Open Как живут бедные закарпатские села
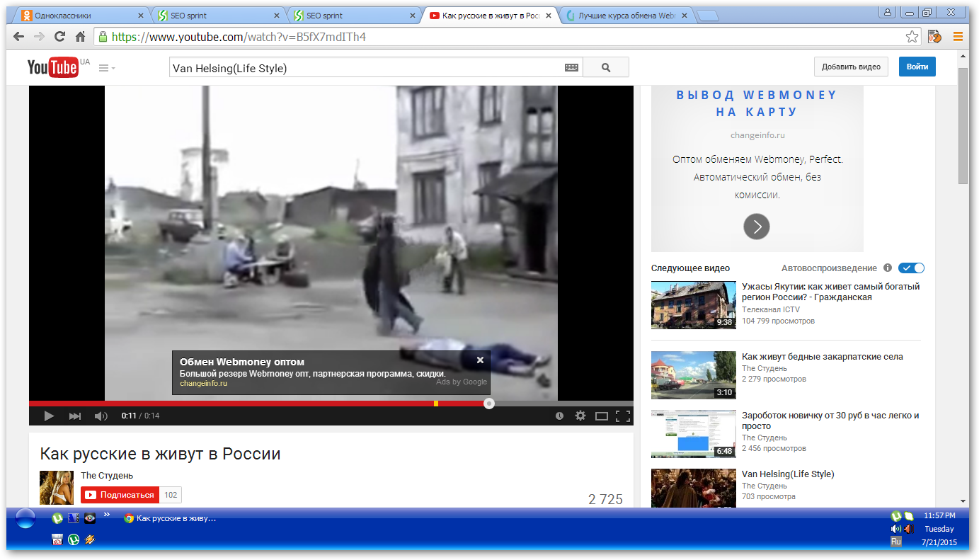This screenshot has width=979, height=560. coord(823,357)
